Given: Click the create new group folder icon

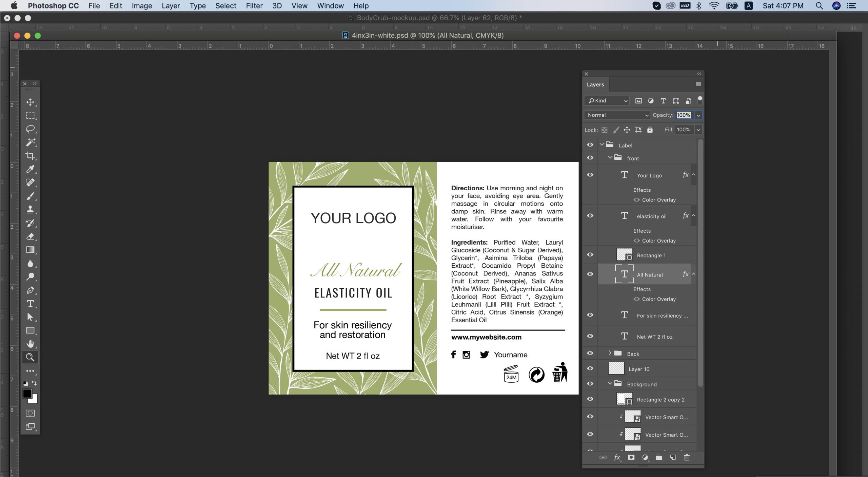Looking at the screenshot, I should point(659,457).
